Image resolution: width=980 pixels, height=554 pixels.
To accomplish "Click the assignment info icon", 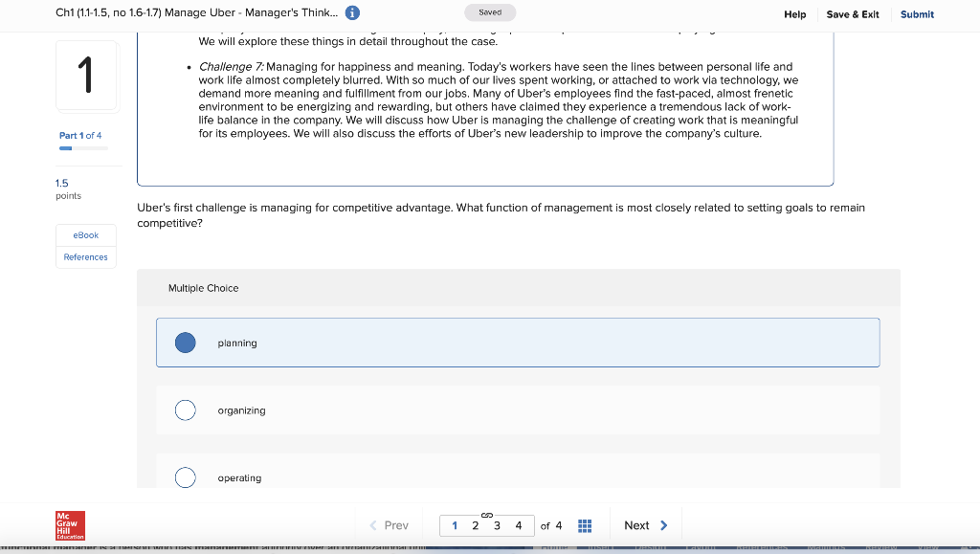I will tap(351, 12).
